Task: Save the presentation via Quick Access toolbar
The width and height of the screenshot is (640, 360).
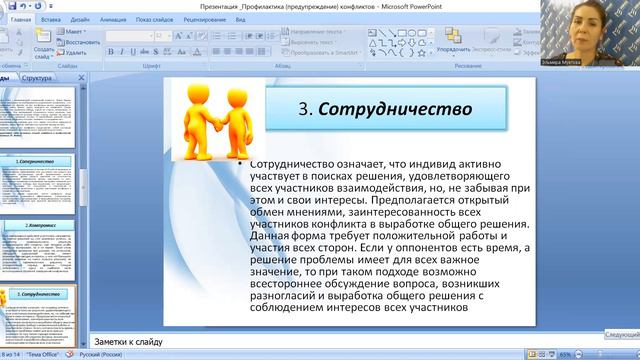Action: (x=12, y=6)
